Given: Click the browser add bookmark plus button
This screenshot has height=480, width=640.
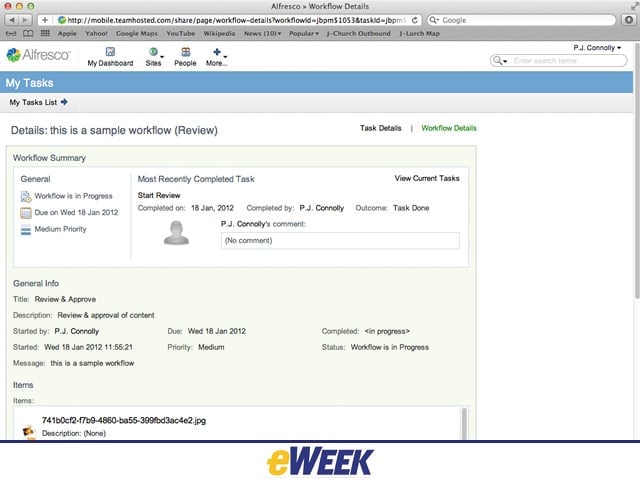Looking at the screenshot, I should (x=45, y=20).
